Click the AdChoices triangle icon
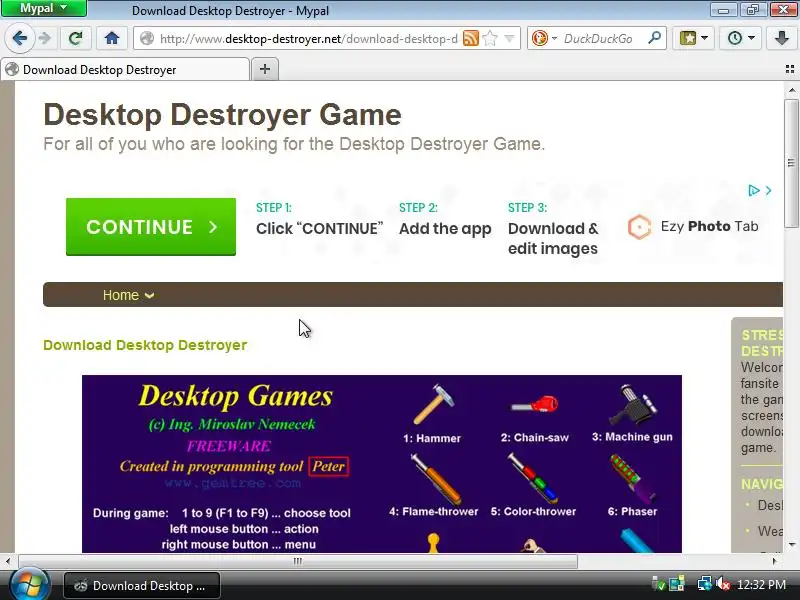 tap(754, 191)
